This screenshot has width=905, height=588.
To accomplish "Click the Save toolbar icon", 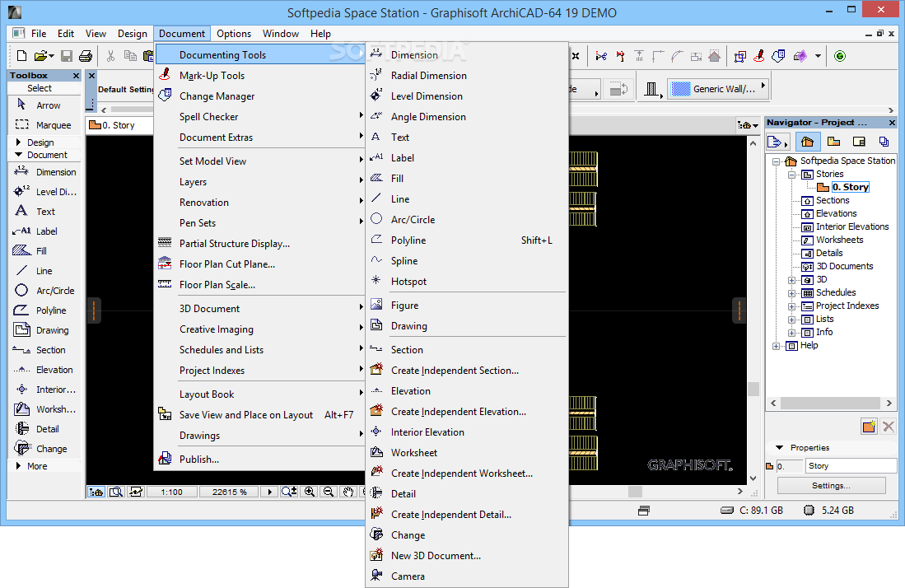I will coord(67,56).
